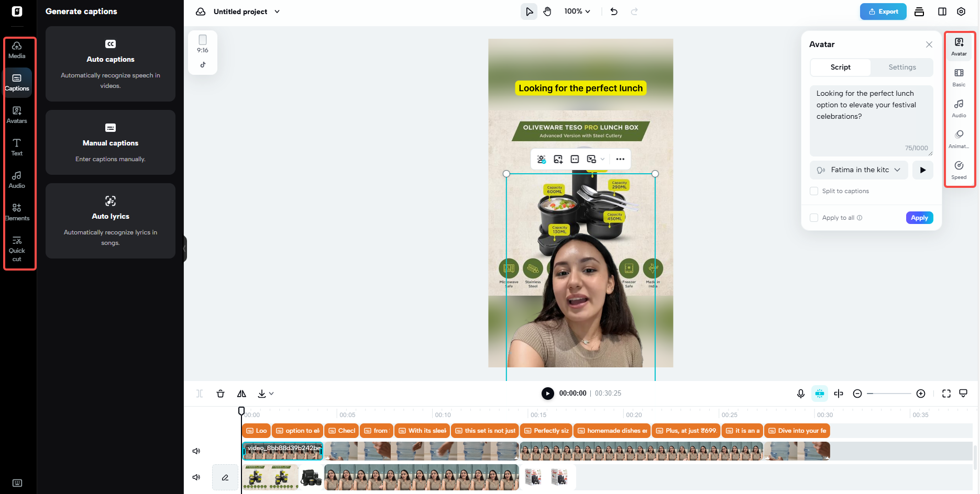Screen dimensions: 980x494
Task: Open the Avatars panel in the sidebar
Action: 17,115
